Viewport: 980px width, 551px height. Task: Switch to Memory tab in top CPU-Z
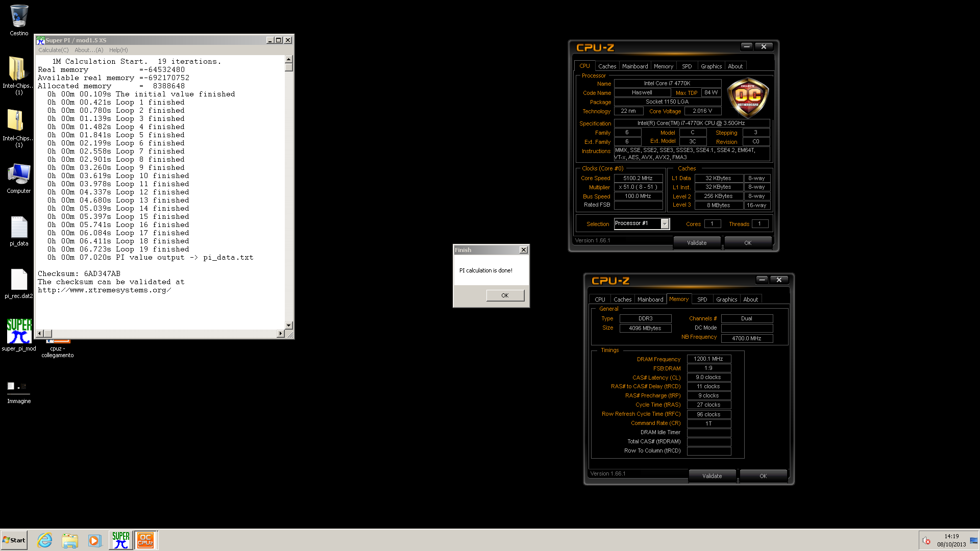coord(664,66)
